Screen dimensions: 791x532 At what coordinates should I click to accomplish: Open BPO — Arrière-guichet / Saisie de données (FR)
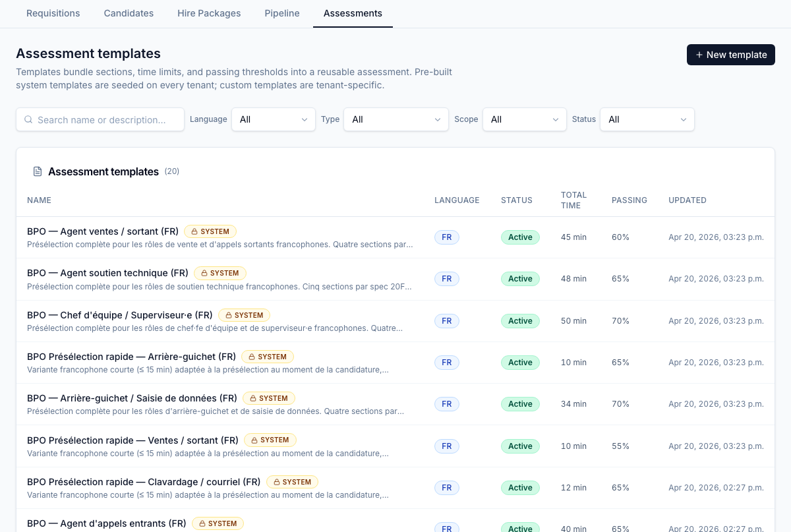(x=132, y=398)
